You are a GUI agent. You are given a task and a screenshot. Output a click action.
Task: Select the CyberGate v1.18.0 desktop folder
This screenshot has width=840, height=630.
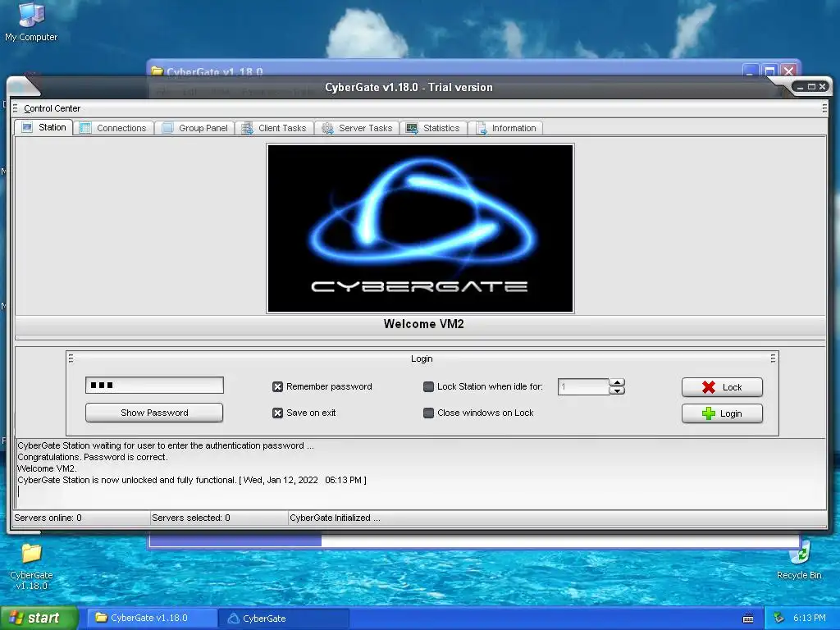coord(31,566)
